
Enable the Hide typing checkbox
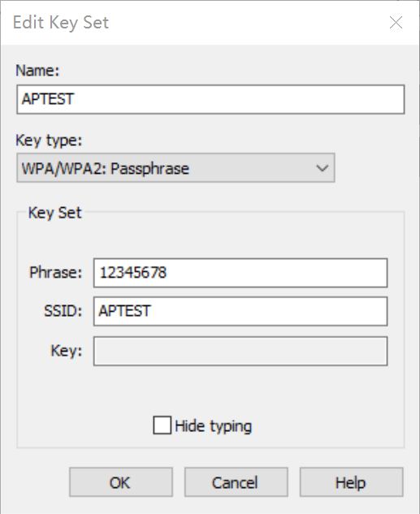point(162,425)
